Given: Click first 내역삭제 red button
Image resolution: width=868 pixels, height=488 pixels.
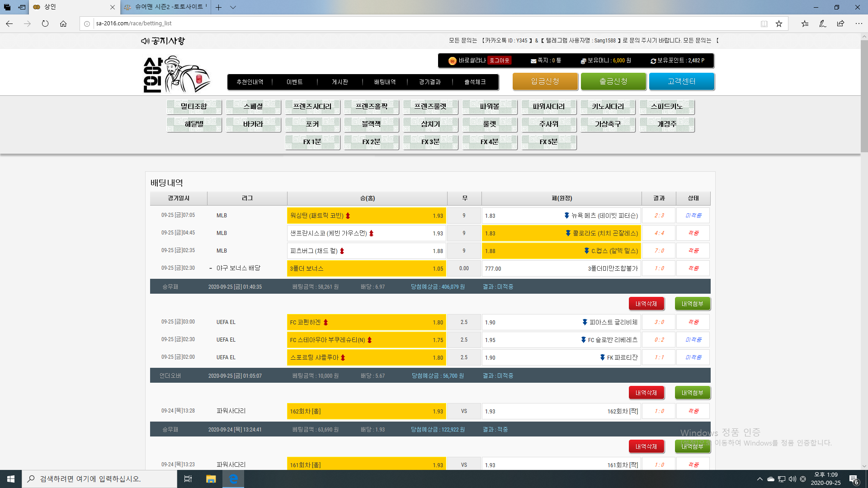Looking at the screenshot, I should [646, 304].
